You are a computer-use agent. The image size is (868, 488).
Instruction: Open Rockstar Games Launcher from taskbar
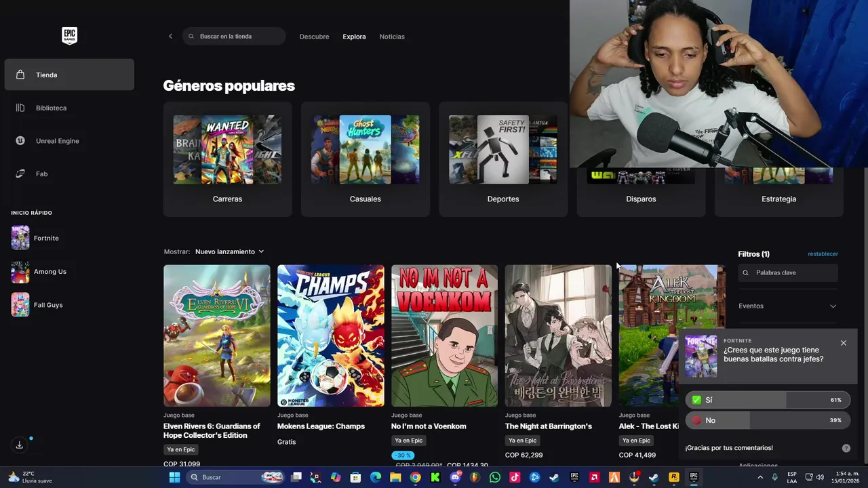[673, 477]
